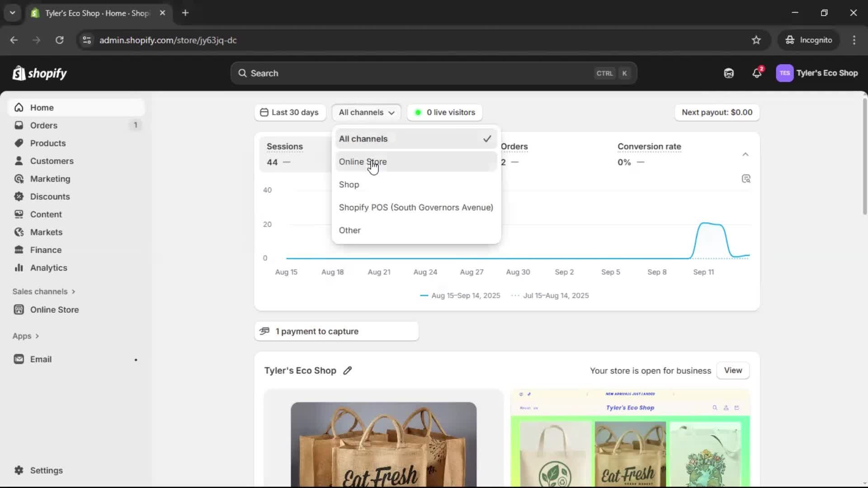Open the Last 30 days date picker
Image resolution: width=868 pixels, height=488 pixels.
(290, 113)
